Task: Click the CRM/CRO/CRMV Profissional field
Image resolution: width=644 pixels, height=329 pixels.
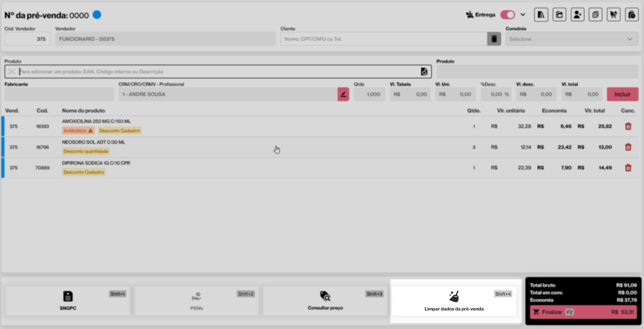Action: point(228,94)
